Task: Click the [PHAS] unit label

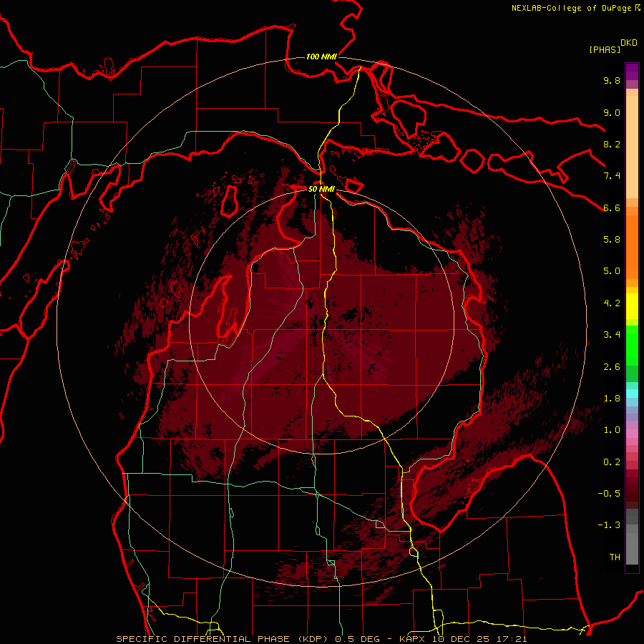Action: point(605,50)
